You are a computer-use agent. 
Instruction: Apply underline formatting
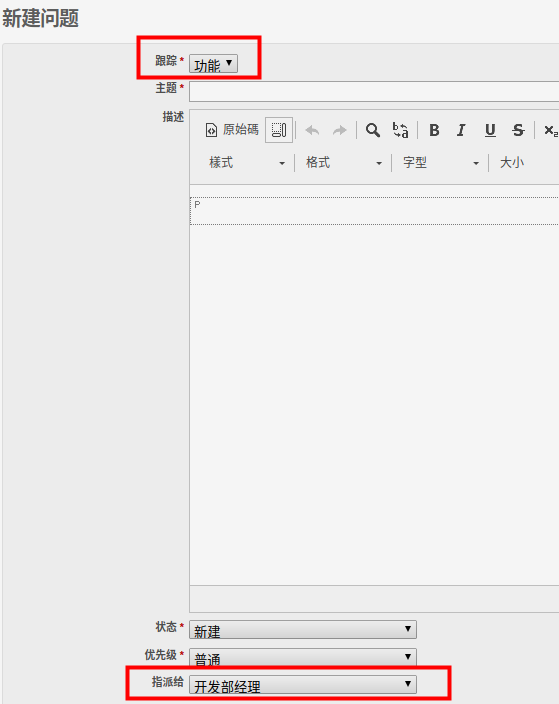pos(490,130)
